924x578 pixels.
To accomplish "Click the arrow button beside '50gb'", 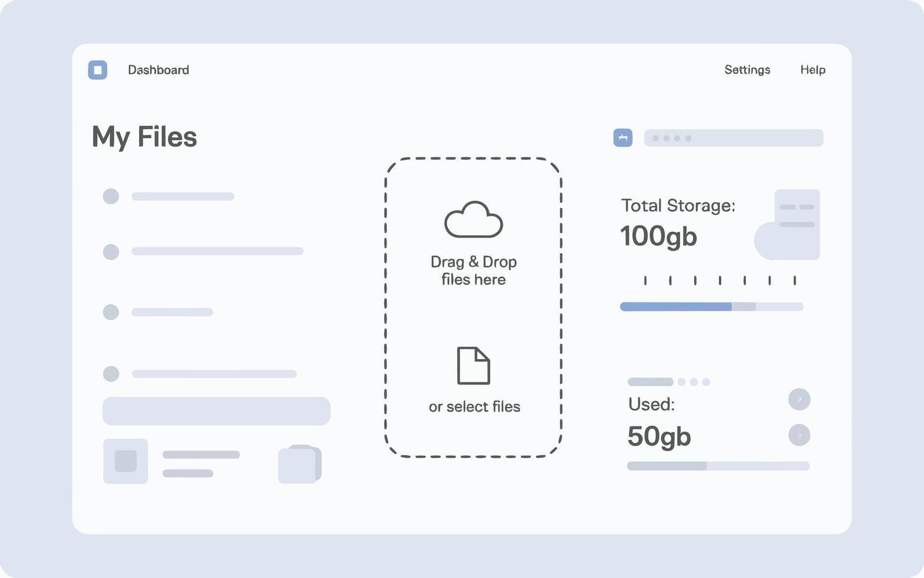I will pyautogui.click(x=799, y=435).
